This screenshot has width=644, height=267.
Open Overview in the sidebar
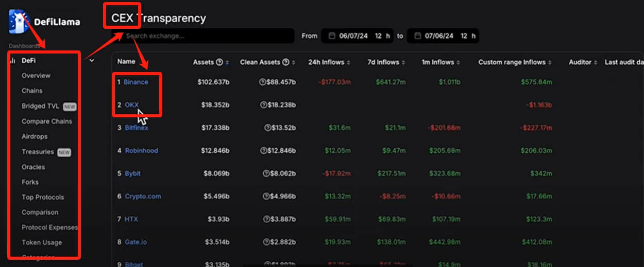click(36, 76)
